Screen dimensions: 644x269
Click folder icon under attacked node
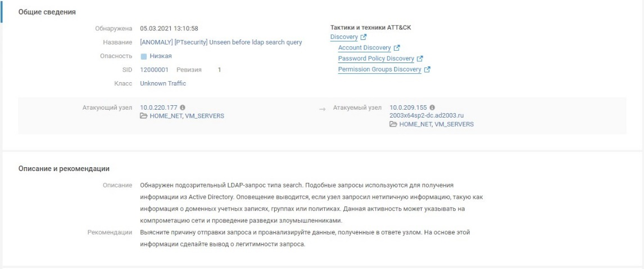(x=393, y=124)
